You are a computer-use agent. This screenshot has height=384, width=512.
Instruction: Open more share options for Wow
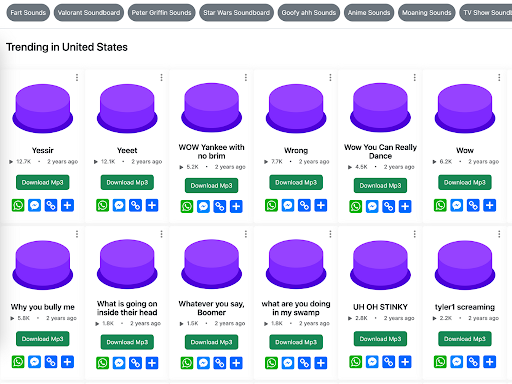[x=490, y=205]
